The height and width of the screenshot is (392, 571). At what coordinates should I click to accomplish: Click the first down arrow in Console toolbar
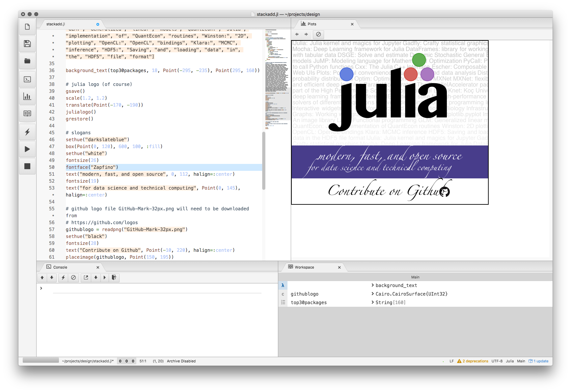click(52, 277)
